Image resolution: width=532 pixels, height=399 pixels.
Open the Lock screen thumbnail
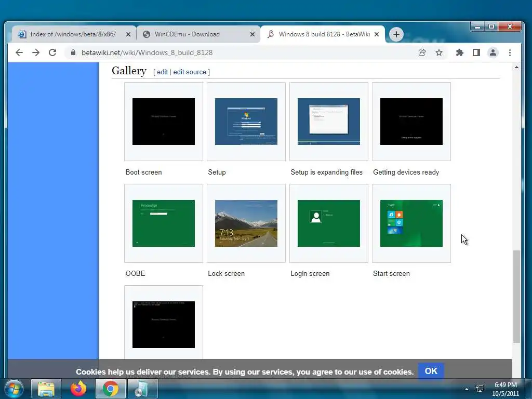coord(246,223)
